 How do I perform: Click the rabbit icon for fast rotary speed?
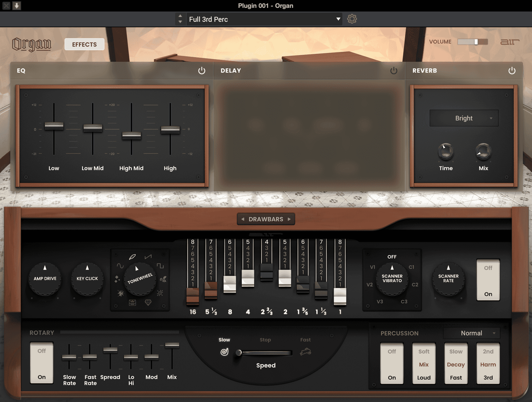[306, 352]
